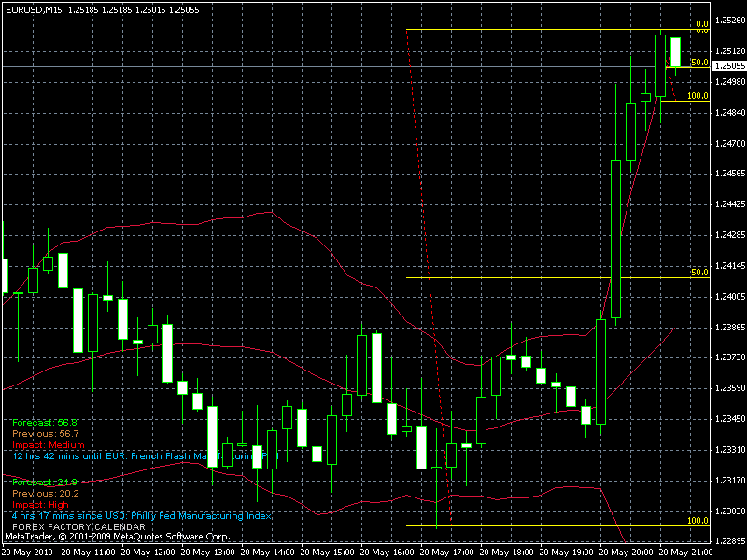Click the EURUSD,M15 chart title text
This screenshot has width=747, height=560.
(x=102, y=9)
